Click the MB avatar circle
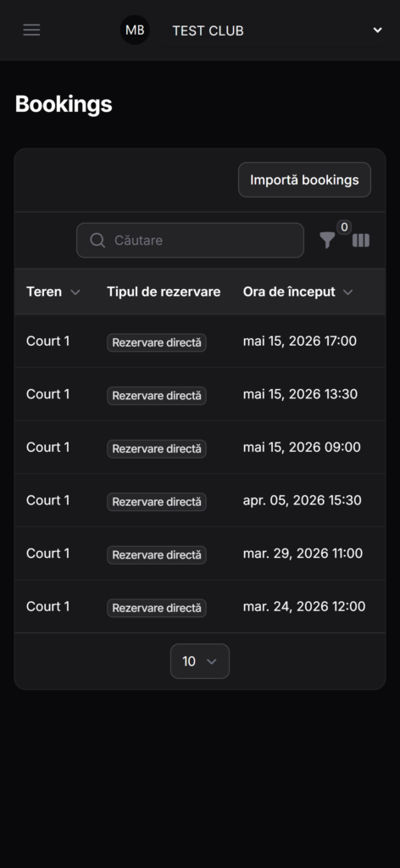The image size is (400, 868). point(135,30)
